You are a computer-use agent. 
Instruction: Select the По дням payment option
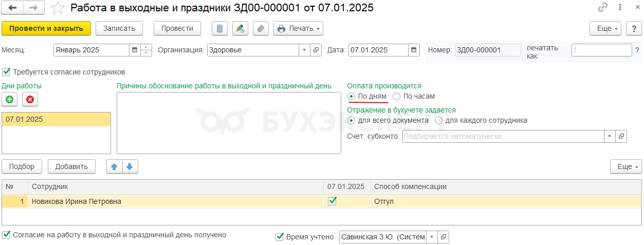tap(351, 96)
